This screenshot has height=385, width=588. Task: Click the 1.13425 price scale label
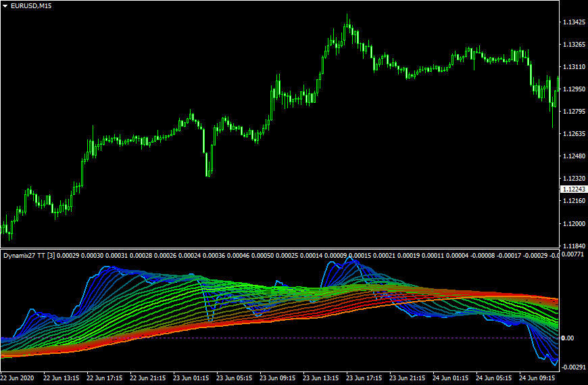pos(573,22)
